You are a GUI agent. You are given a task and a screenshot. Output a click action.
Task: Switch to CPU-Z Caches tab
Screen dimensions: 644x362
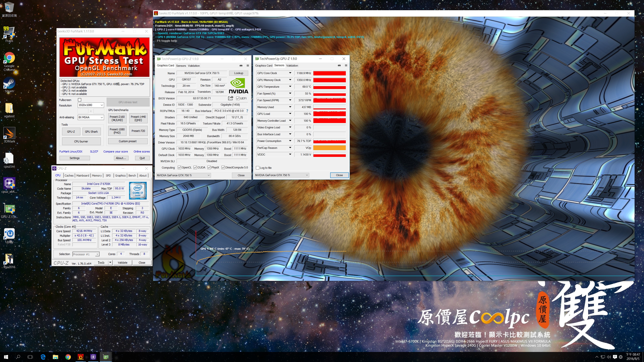(69, 176)
